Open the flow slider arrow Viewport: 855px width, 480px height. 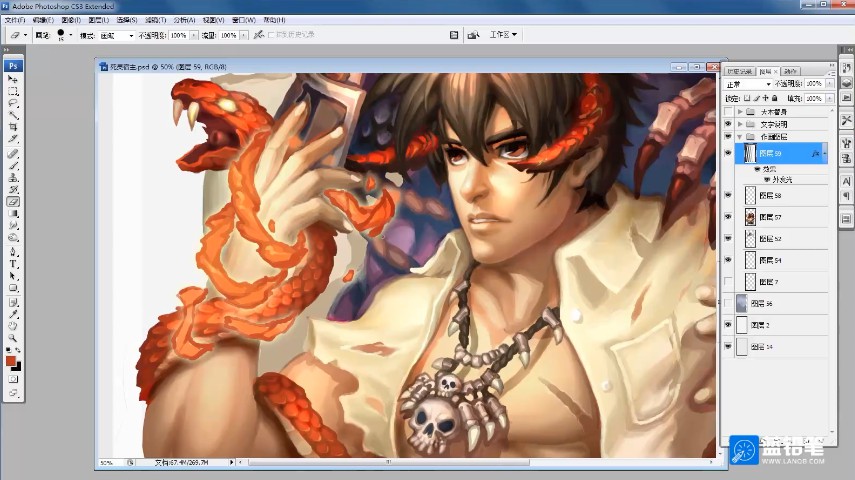243,35
